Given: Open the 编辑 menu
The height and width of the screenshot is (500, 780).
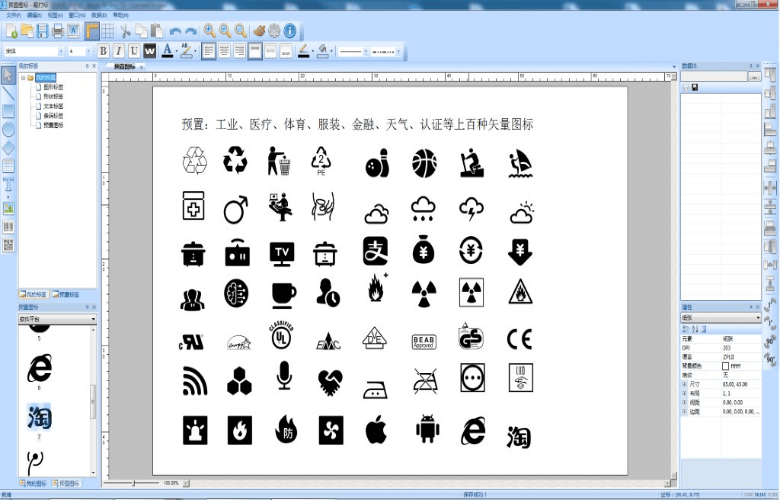Looking at the screenshot, I should pos(34,15).
